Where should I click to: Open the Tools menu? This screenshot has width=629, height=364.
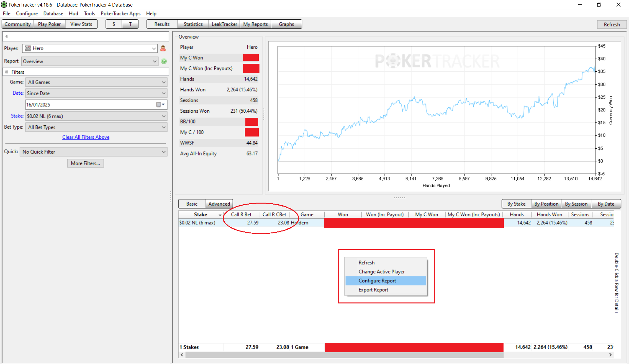click(89, 13)
